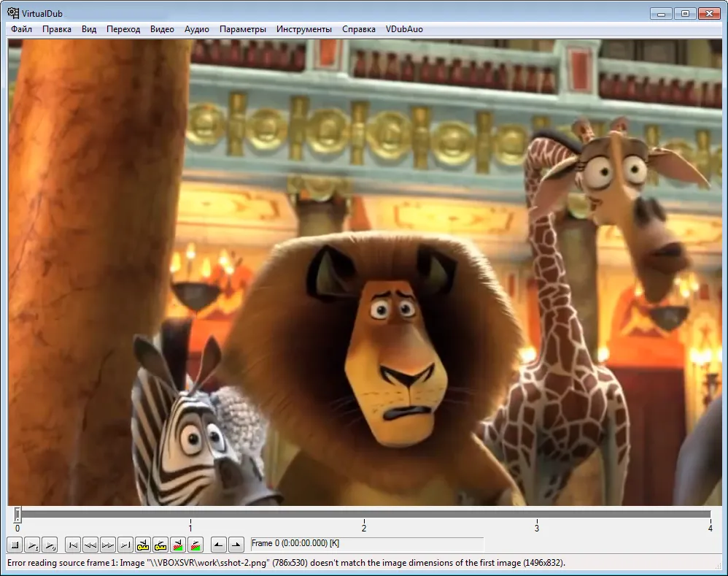Step forward one frame
The image size is (728, 576).
[108, 545]
